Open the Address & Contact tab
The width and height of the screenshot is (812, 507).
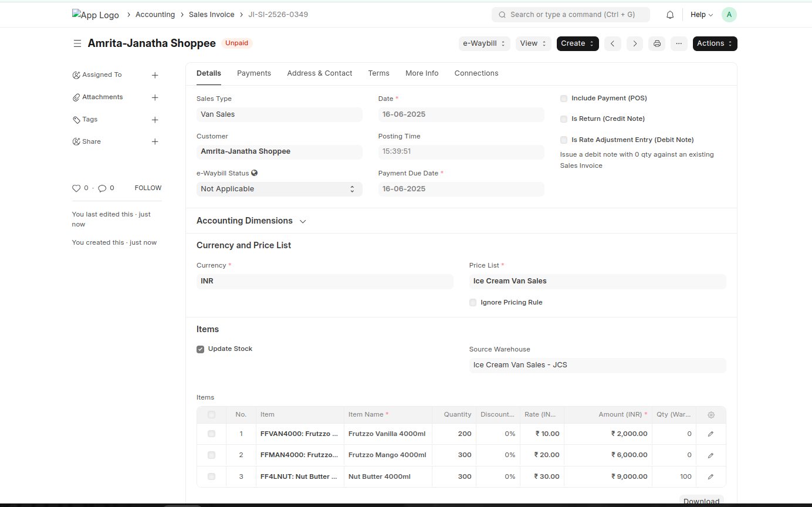pos(319,73)
